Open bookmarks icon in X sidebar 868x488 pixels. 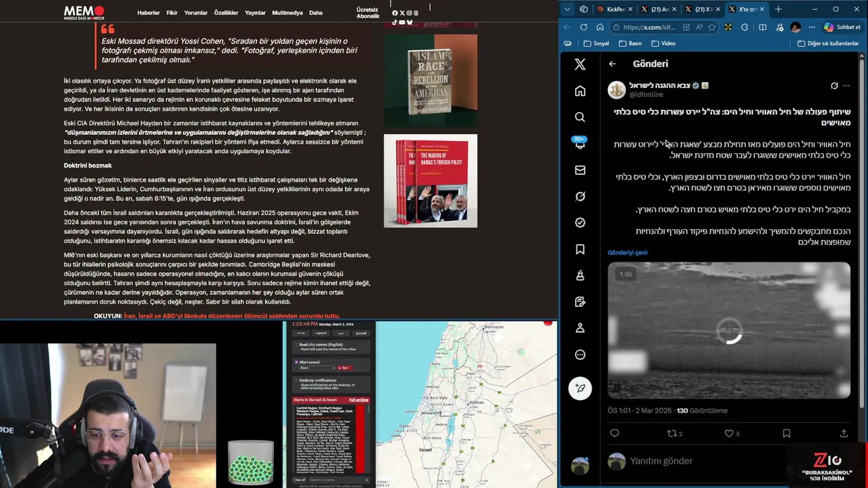tap(580, 249)
